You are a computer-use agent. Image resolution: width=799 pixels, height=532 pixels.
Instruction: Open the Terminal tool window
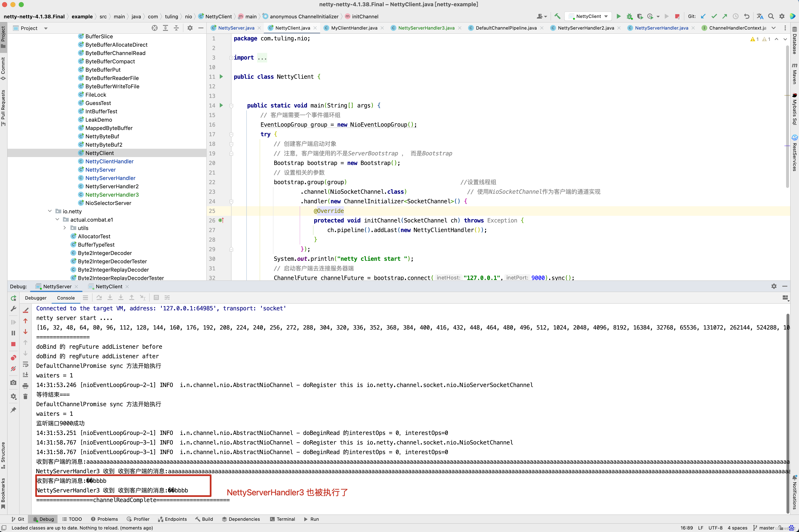point(282,519)
